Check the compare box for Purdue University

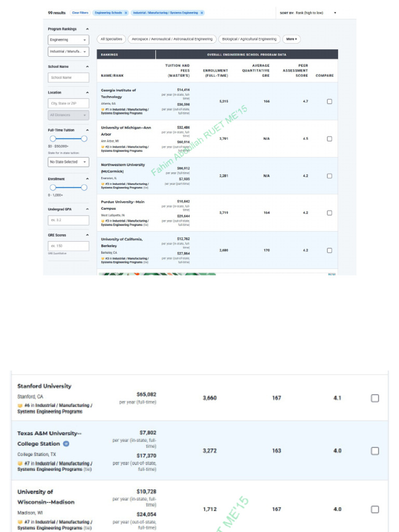[329, 213]
